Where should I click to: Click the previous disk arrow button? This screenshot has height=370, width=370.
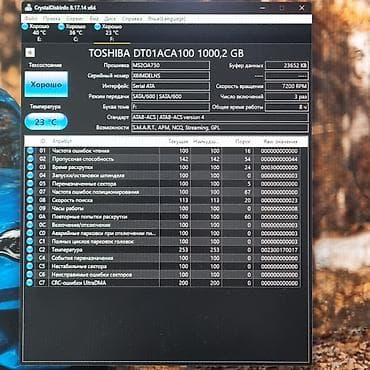[30, 53]
